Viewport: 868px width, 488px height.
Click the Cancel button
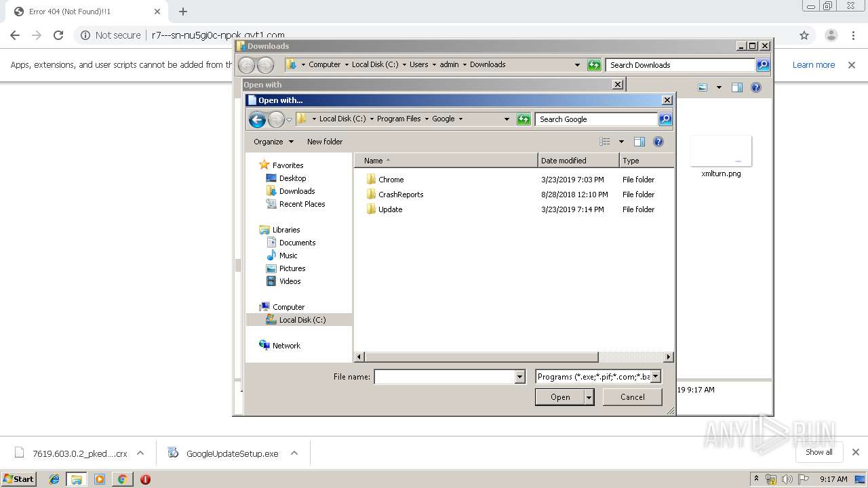click(633, 397)
